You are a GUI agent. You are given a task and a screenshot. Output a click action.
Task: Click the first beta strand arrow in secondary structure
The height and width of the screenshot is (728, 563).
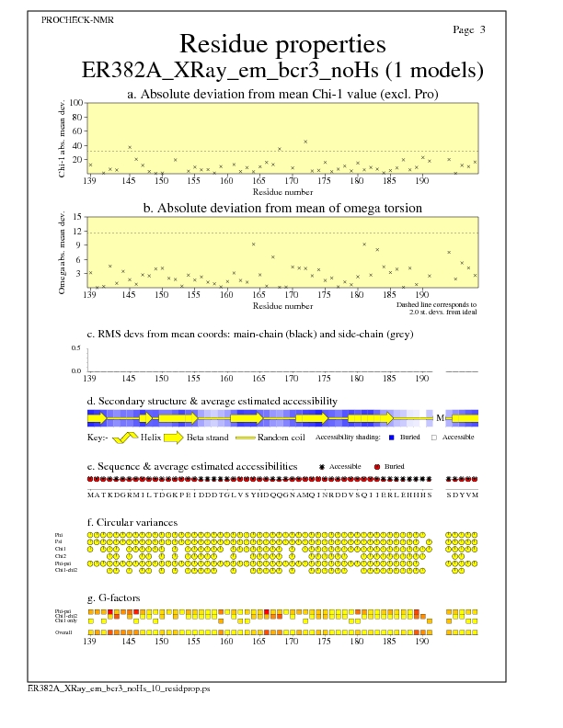point(98,418)
